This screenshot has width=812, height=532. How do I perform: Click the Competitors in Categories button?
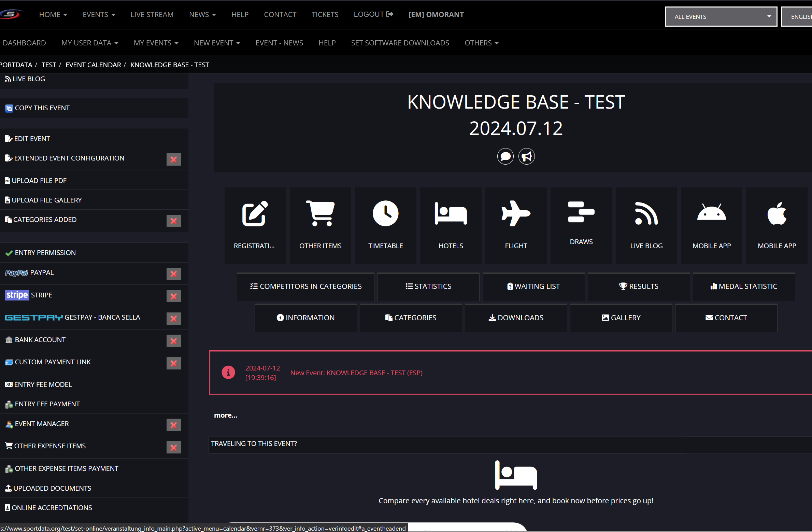coord(305,286)
